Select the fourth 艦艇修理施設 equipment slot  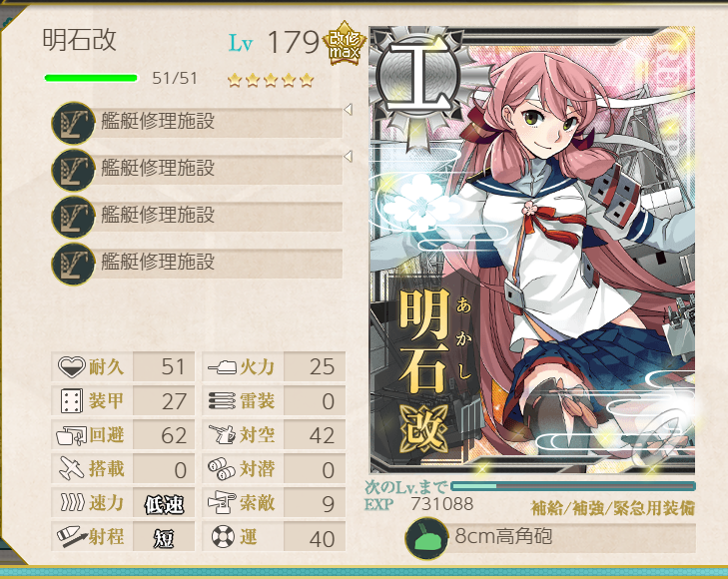click(197, 264)
